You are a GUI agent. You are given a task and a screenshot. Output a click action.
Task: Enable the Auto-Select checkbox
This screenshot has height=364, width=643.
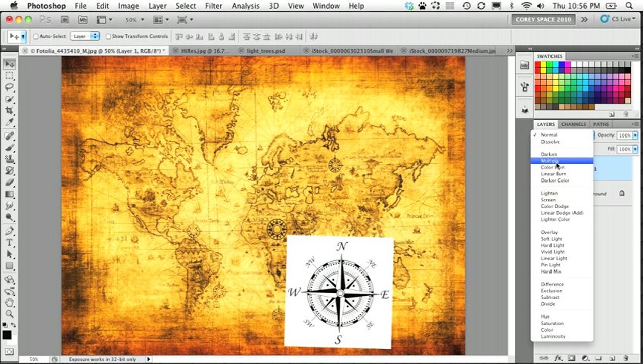pos(36,37)
